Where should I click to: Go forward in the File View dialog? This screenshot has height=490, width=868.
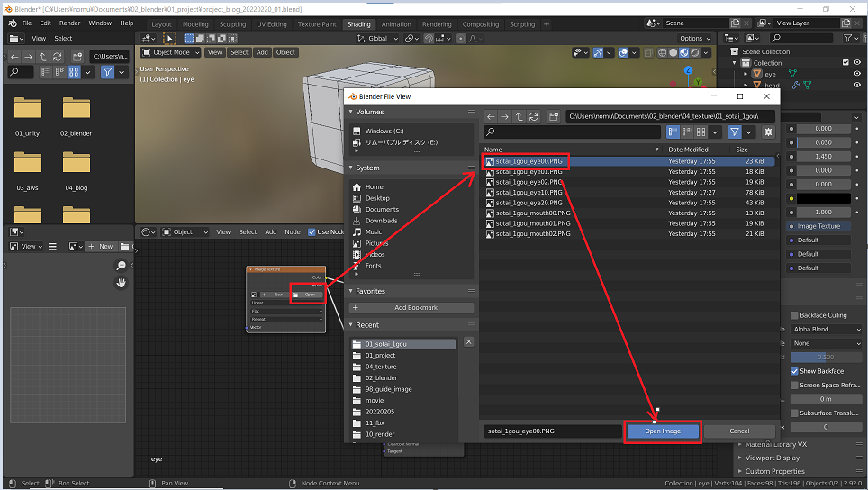pos(504,116)
